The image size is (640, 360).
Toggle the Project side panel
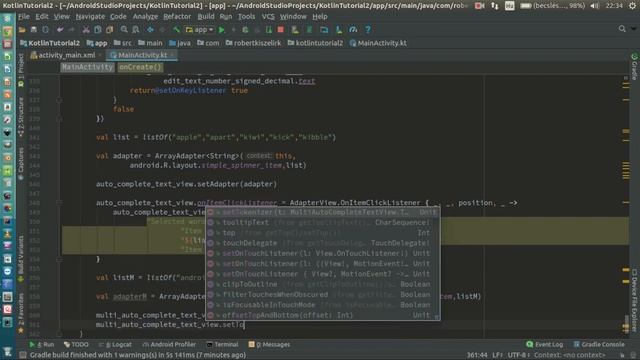21,69
